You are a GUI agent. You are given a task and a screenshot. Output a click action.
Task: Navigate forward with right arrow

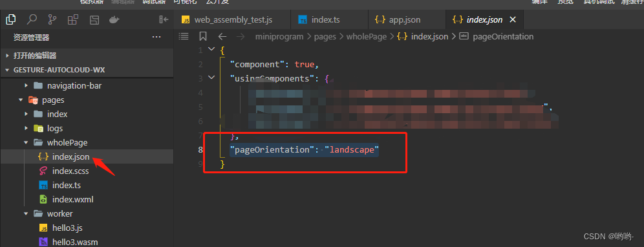click(241, 37)
